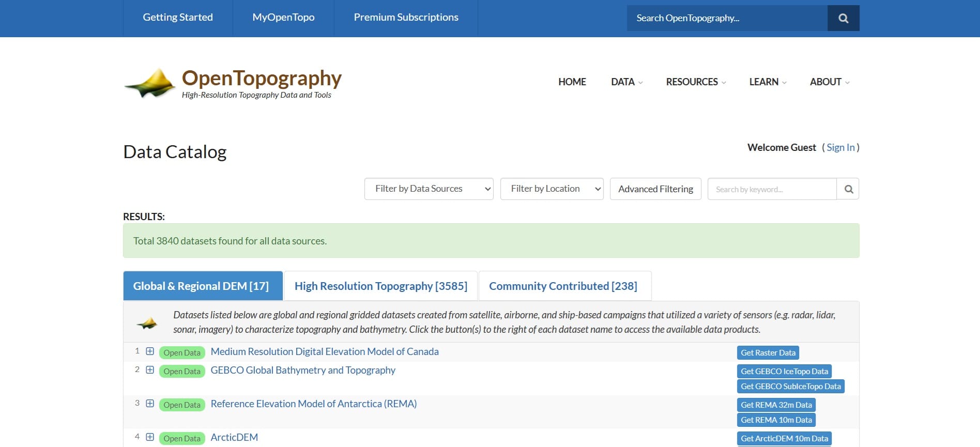Screen dimensions: 980x447
Task: Open the ABOUT navigation menu
Action: click(830, 82)
